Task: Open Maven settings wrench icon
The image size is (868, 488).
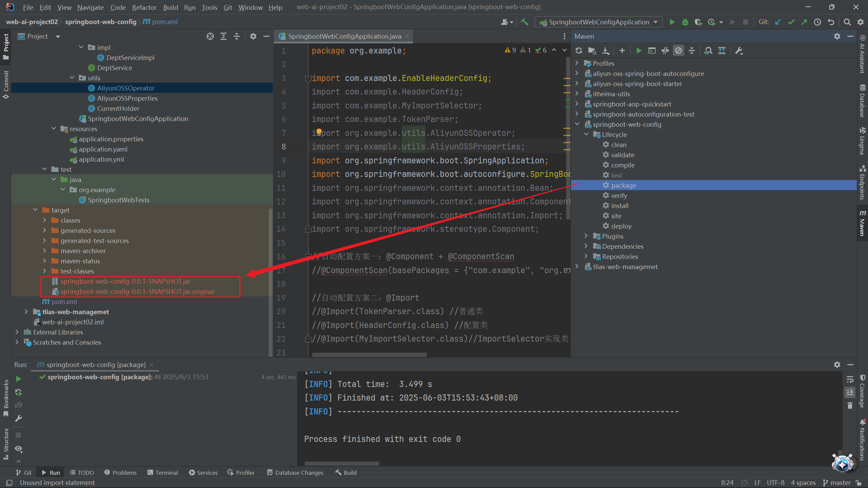Action: click(x=739, y=51)
